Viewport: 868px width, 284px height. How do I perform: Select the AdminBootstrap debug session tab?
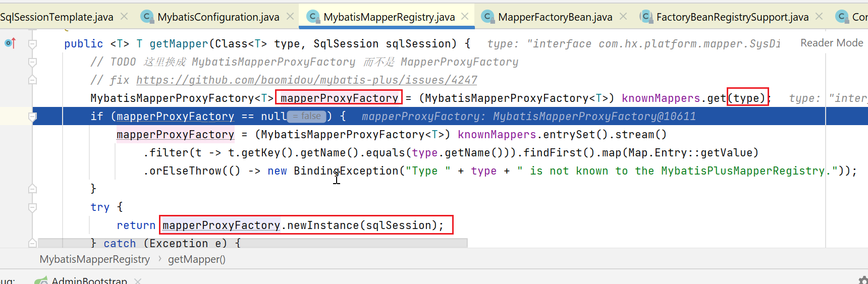[89, 280]
